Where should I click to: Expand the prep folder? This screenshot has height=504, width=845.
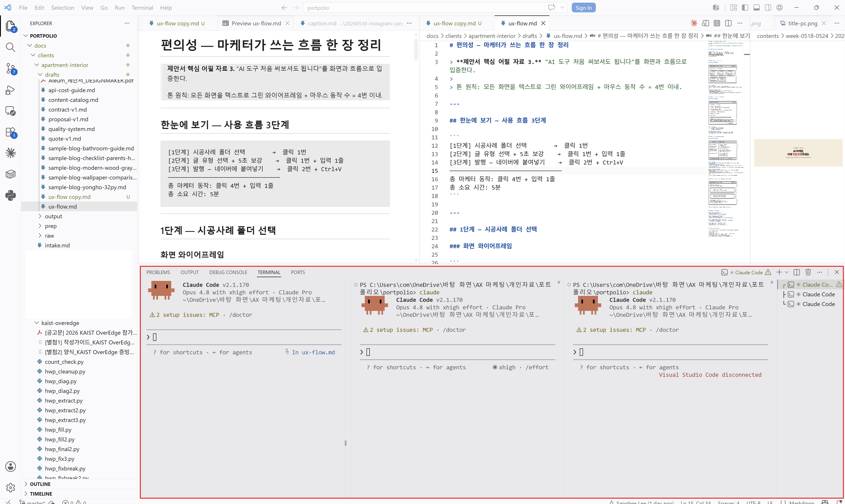pos(40,226)
